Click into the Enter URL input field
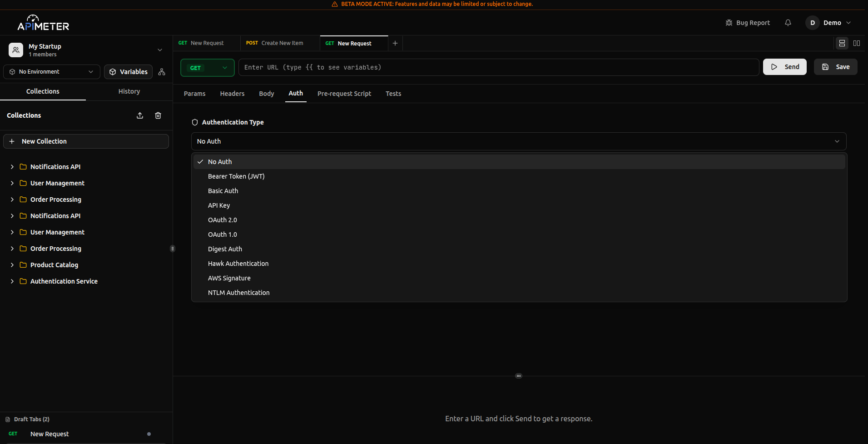The image size is (868, 444). [498, 67]
